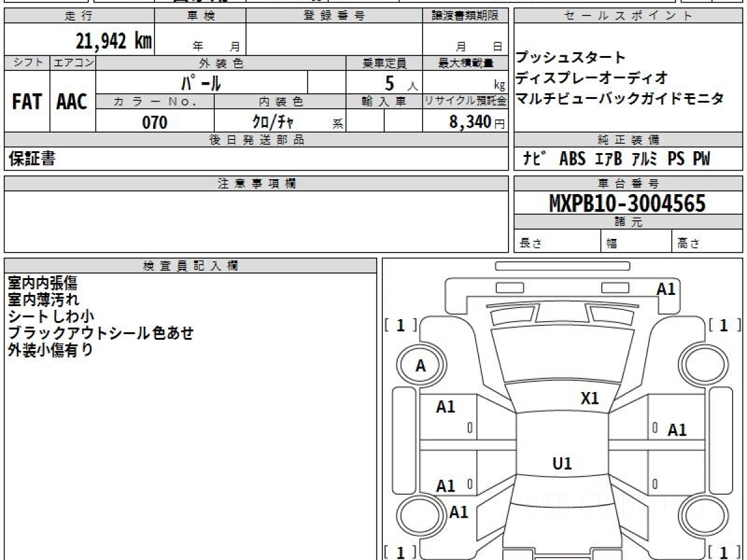The height and width of the screenshot is (560, 747).
Task: Select the PS equipment item
Action: pos(676,159)
